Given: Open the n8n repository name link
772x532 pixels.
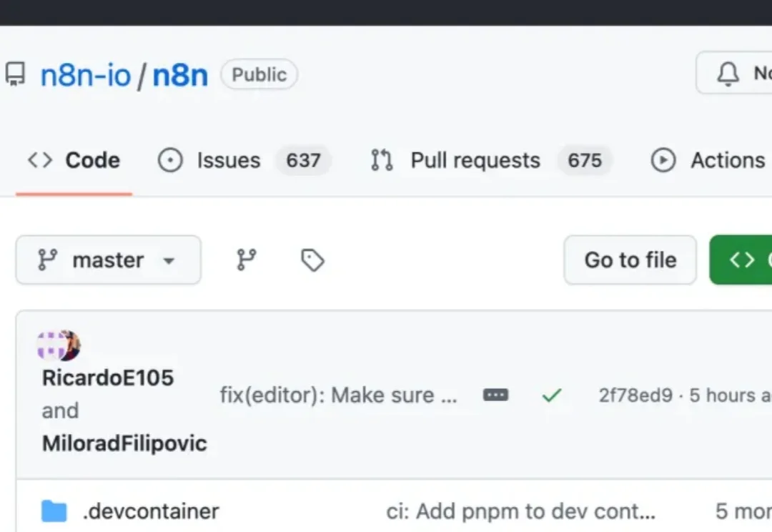Looking at the screenshot, I should [x=180, y=75].
